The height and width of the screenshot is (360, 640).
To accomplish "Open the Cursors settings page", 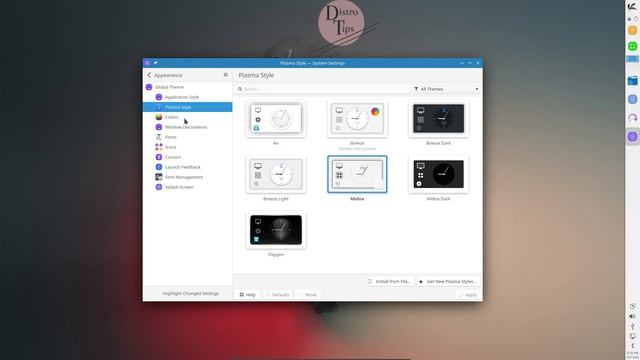I will pyautogui.click(x=187, y=157).
